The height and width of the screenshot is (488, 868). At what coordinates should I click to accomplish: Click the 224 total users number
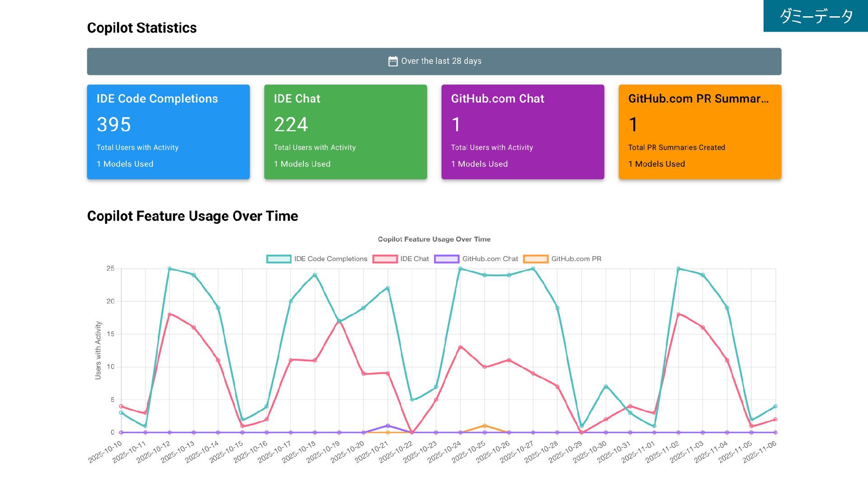(x=291, y=124)
